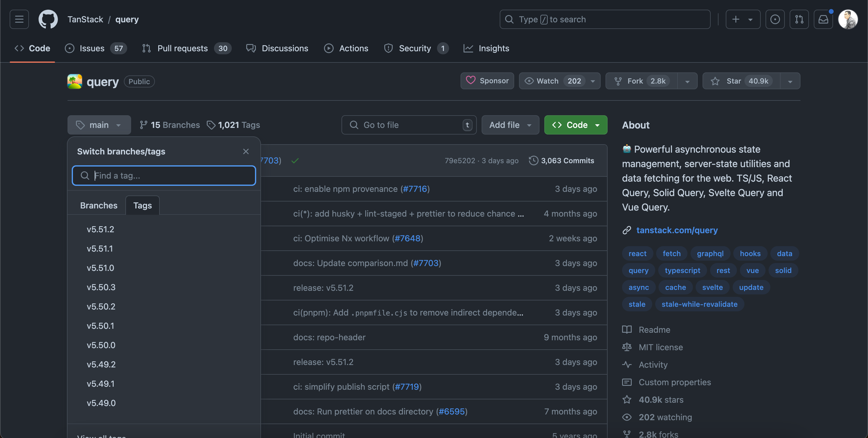The width and height of the screenshot is (868, 438).
Task: Click the global search bar
Action: coord(605,19)
